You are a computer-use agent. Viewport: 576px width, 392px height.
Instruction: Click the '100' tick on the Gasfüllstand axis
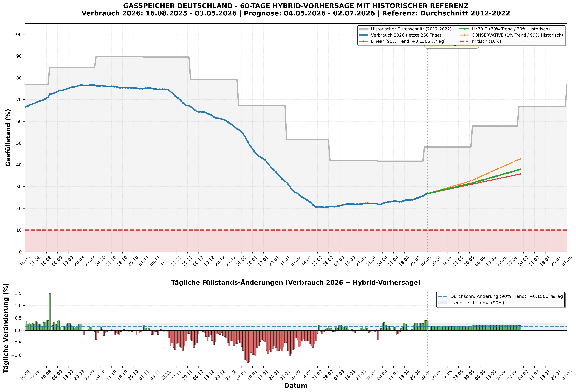point(17,34)
